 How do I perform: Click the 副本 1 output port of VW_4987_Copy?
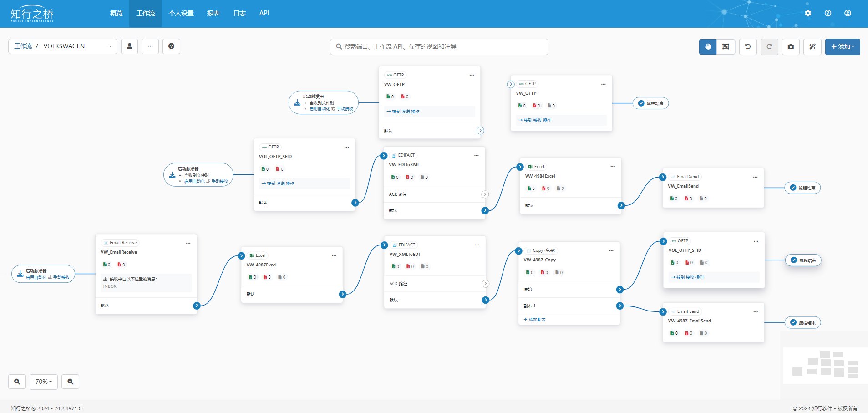619,306
